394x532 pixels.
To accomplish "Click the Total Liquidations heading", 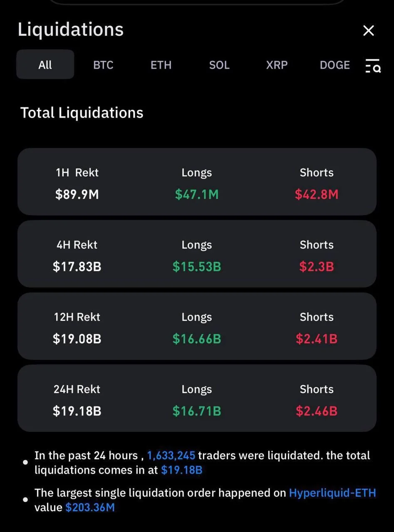I will click(x=82, y=113).
